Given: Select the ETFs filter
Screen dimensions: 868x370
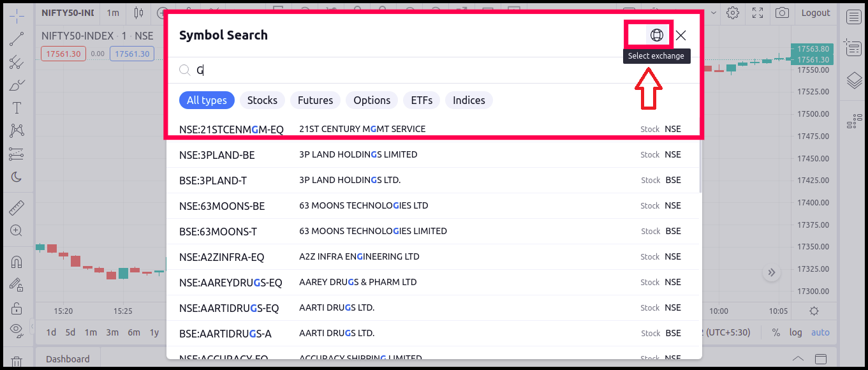Looking at the screenshot, I should tap(422, 100).
